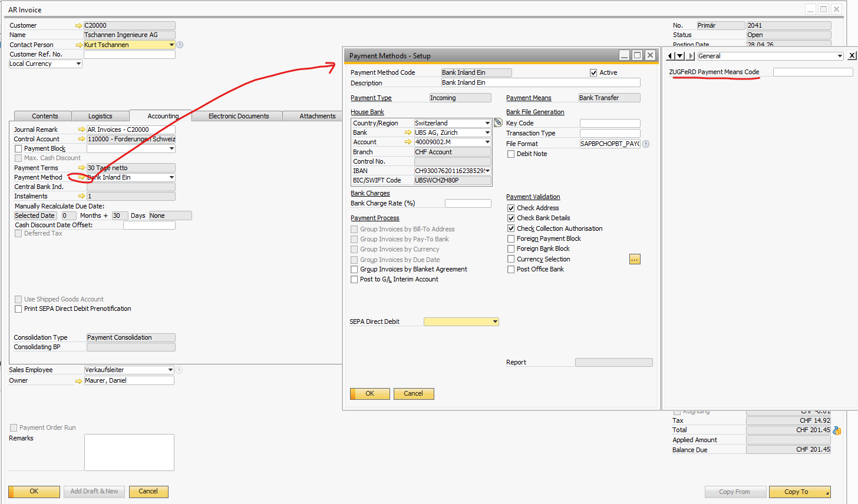Click the ellipsis button beside Currency Selection

tap(635, 259)
